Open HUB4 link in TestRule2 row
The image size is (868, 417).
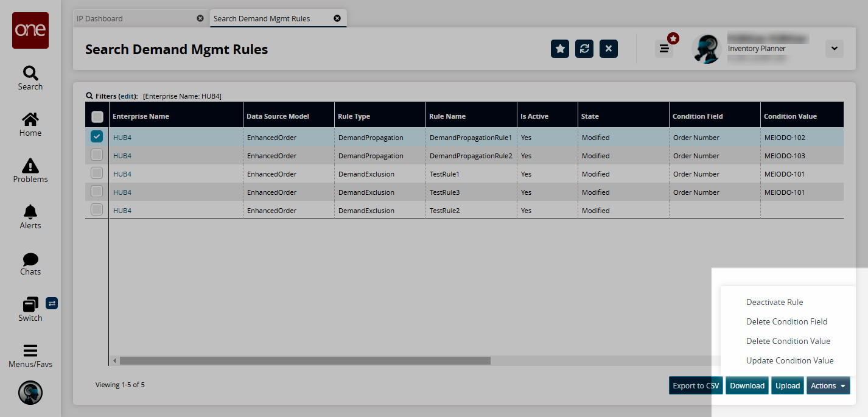click(x=122, y=211)
